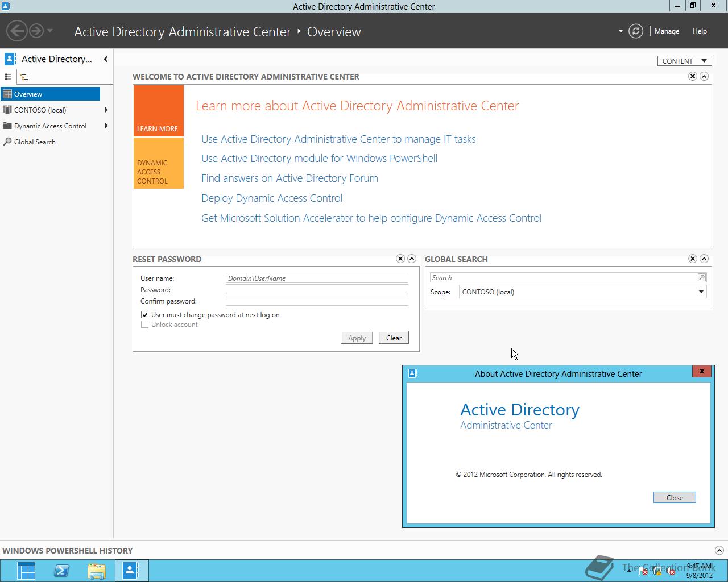Collapse the Global Search tile
This screenshot has width=728, height=582.
[704, 259]
